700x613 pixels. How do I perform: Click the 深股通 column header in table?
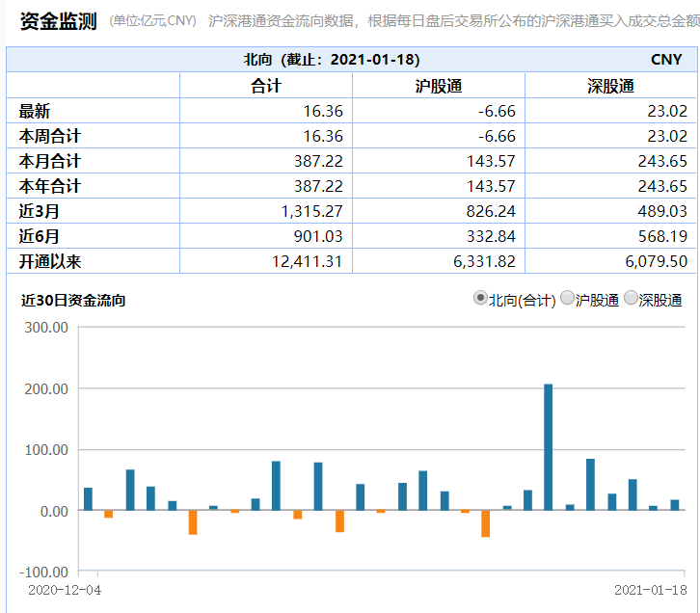[610, 86]
